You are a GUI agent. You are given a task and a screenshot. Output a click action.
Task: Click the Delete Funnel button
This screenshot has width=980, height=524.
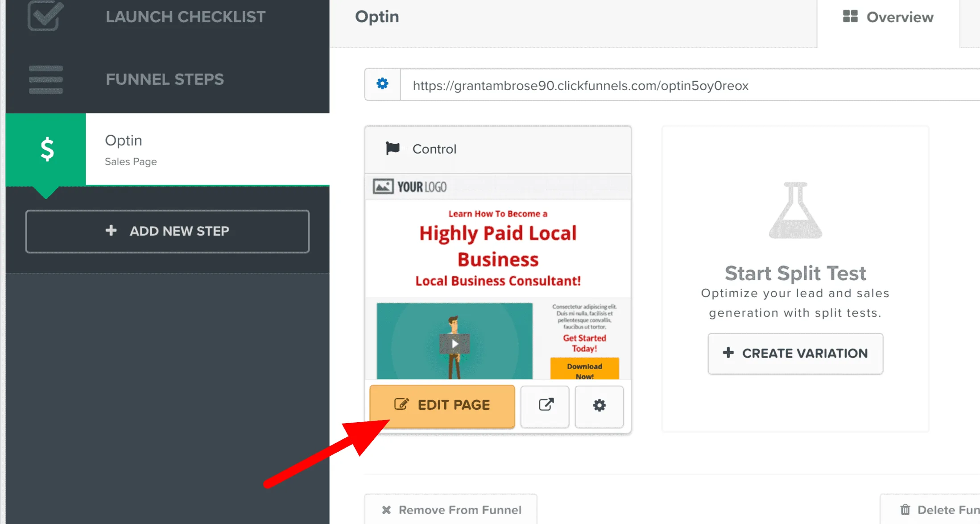click(x=930, y=509)
